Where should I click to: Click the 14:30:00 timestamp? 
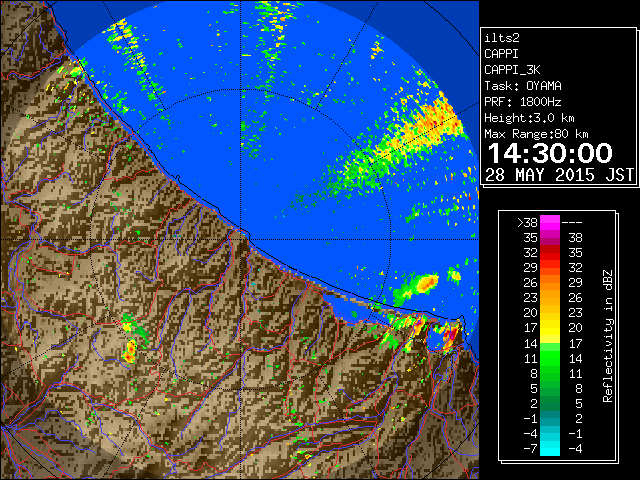[550, 153]
